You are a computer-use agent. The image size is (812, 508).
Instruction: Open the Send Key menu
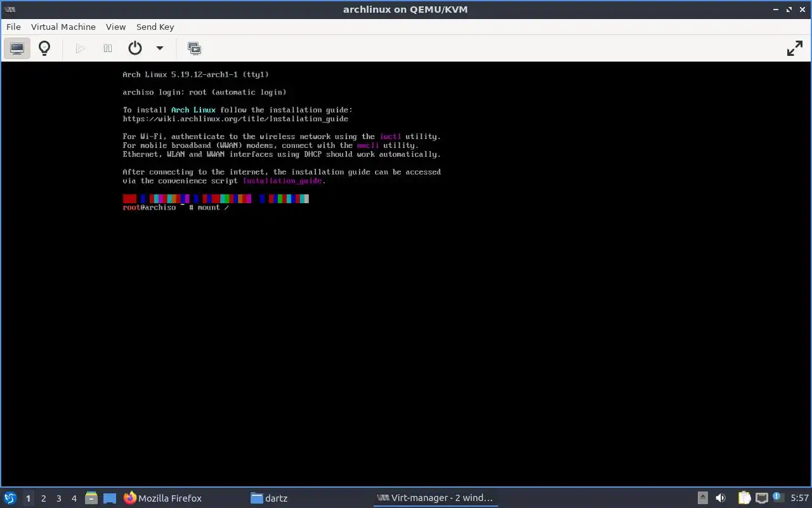coord(155,27)
